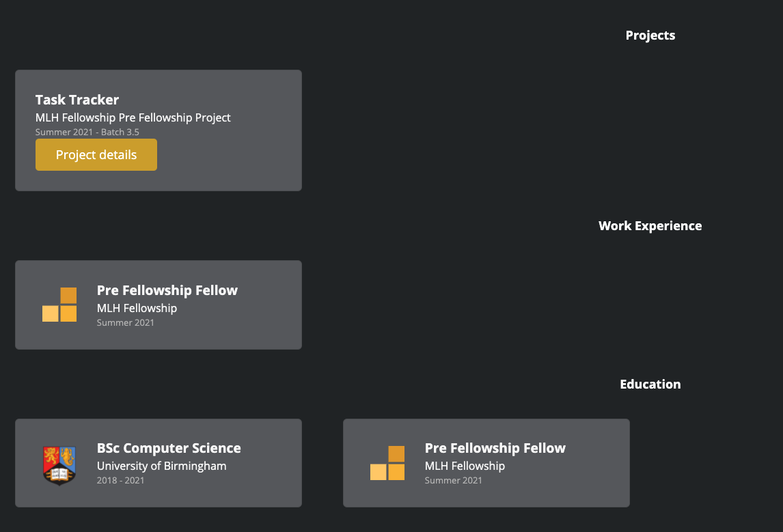This screenshot has height=532, width=783.
Task: Click the MLH logo in the Education section
Action: [x=387, y=463]
